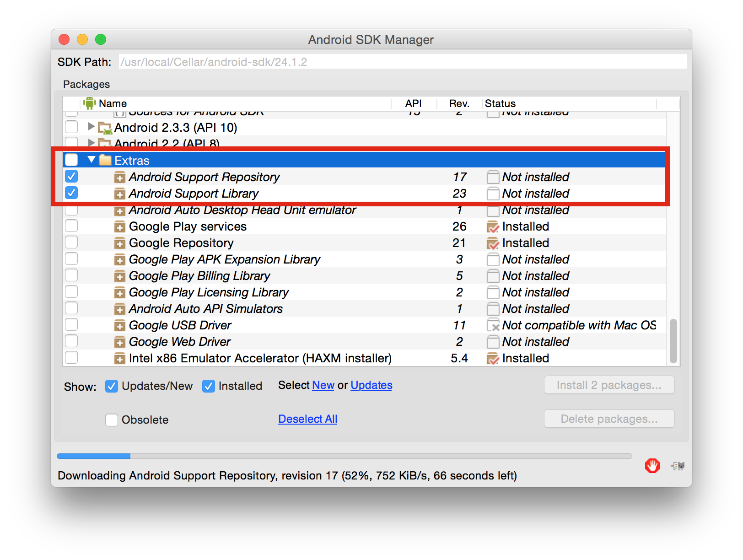Select the Intel x86 Emulator Accelerator row

(364, 358)
